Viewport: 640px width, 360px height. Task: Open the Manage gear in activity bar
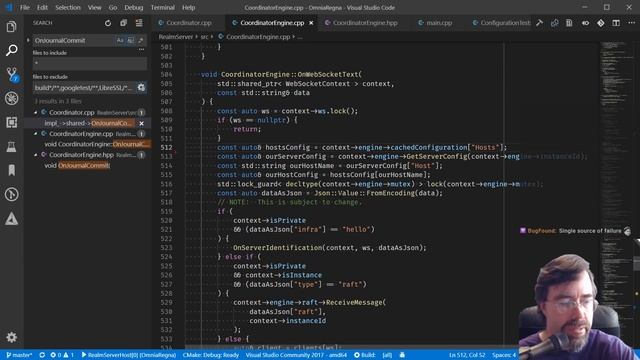pos(11,337)
